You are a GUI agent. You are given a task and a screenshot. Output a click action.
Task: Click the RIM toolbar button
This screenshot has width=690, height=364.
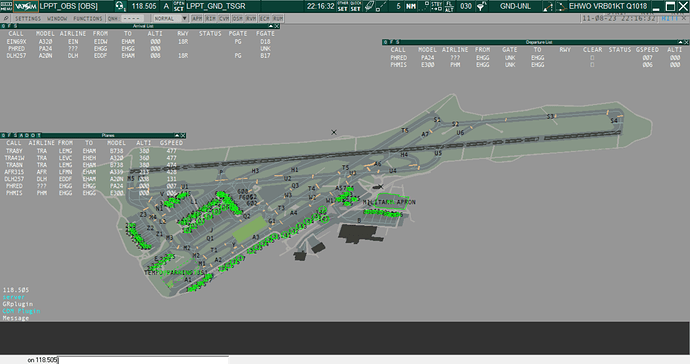210,18
